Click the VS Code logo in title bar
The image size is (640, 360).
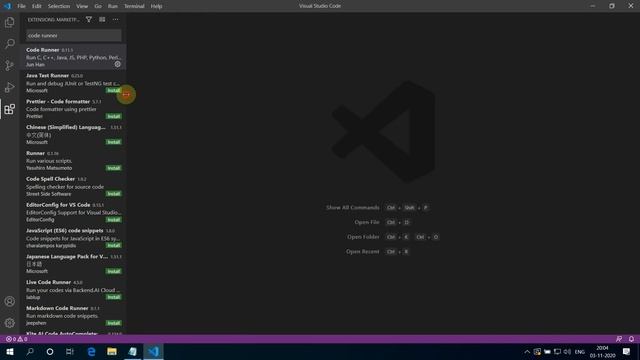[x=7, y=6]
